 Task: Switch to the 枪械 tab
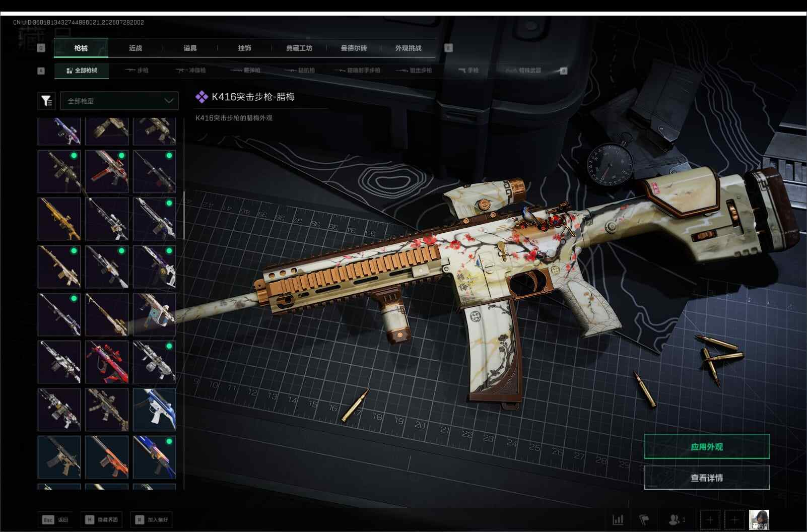tap(81, 48)
